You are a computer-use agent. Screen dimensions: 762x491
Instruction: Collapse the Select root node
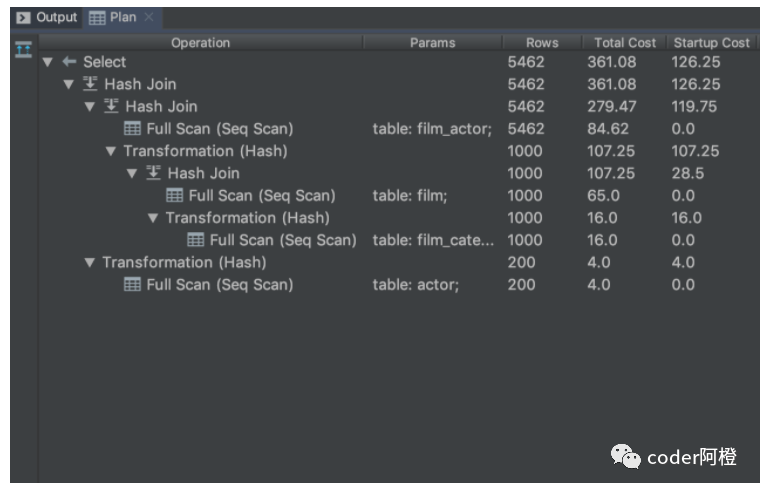[x=48, y=62]
